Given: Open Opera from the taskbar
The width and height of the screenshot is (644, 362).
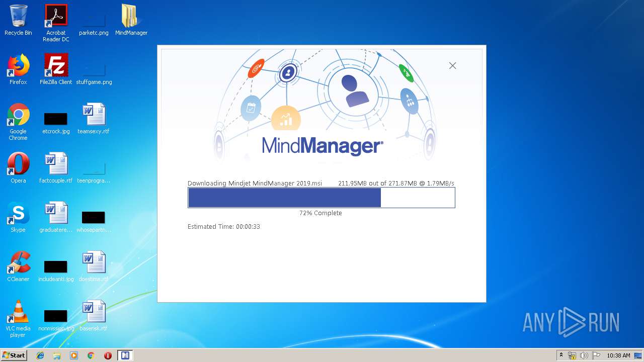Looking at the screenshot, I should coord(108,355).
